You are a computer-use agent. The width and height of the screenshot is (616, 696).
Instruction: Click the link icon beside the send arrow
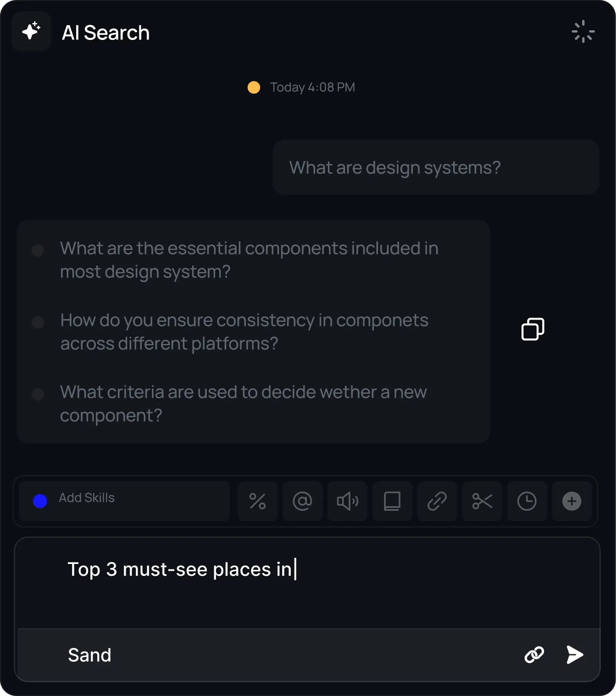pyautogui.click(x=534, y=655)
